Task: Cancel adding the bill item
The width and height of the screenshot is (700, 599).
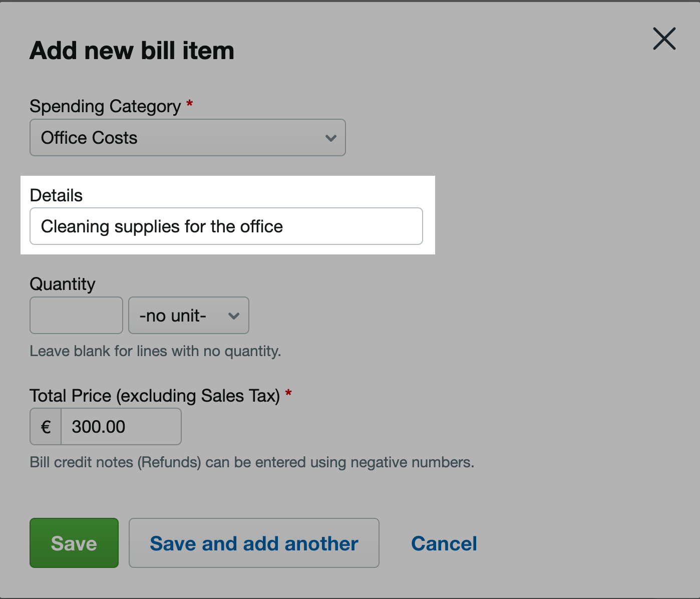Action: tap(444, 543)
